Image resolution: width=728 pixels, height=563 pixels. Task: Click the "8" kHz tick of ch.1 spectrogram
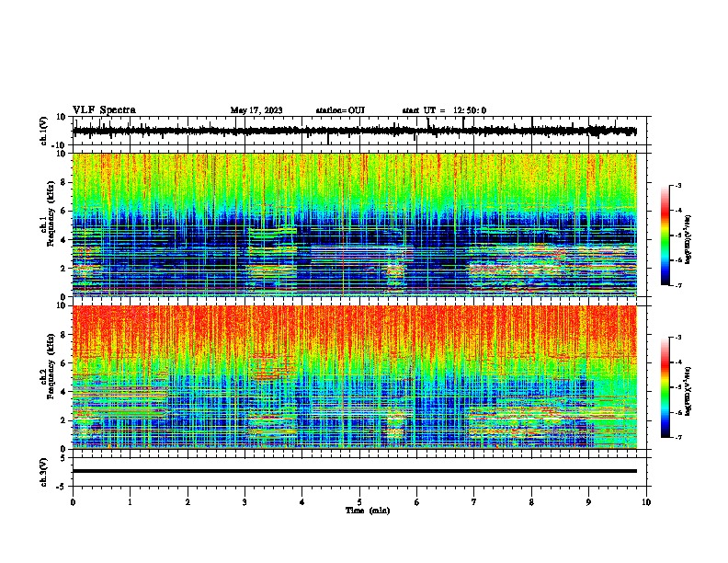tap(63, 182)
